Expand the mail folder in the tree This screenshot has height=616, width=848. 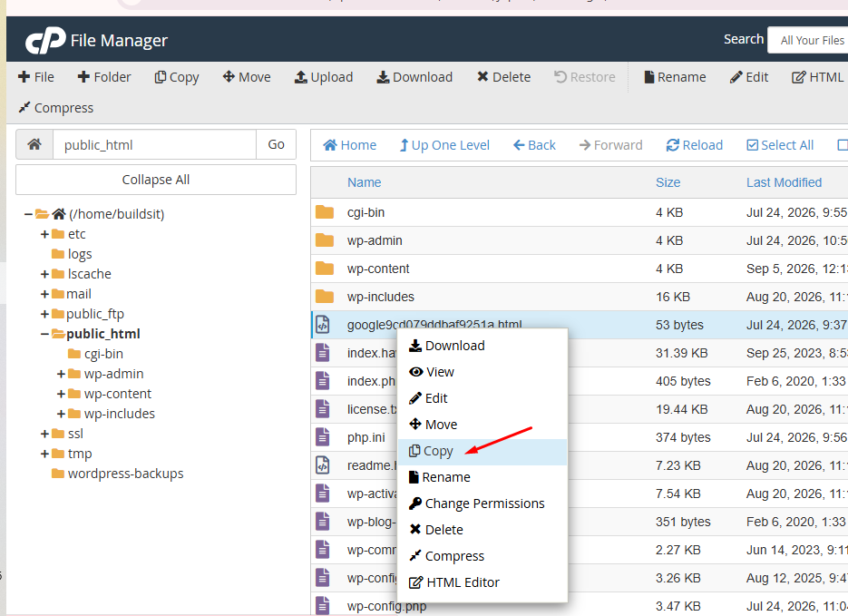pyautogui.click(x=44, y=294)
